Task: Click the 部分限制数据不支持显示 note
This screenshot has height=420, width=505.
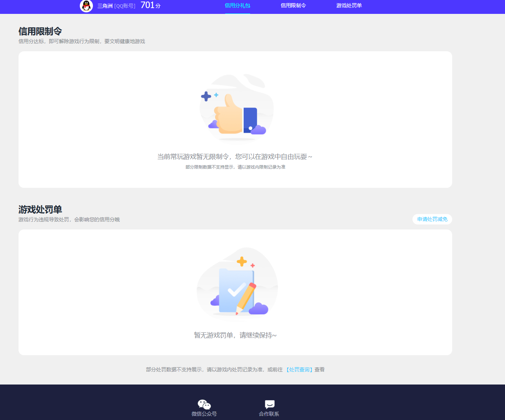Action: 235,167
